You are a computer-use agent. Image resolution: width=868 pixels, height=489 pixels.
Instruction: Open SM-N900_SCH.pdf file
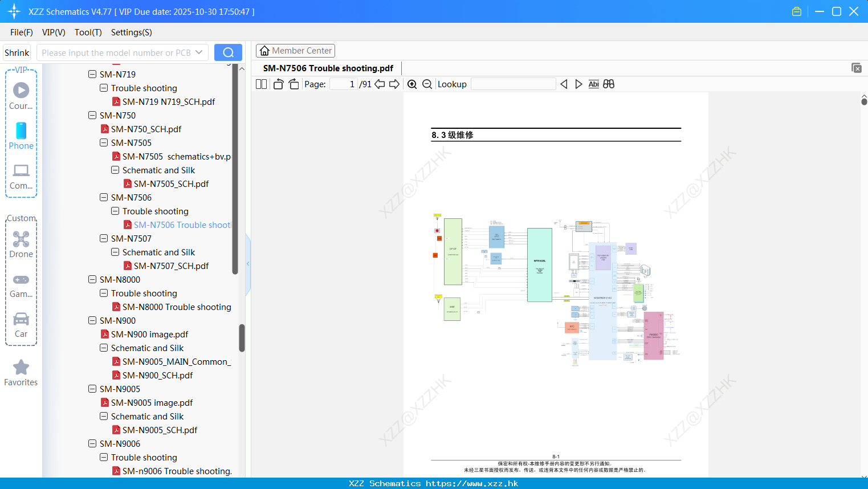(x=152, y=375)
